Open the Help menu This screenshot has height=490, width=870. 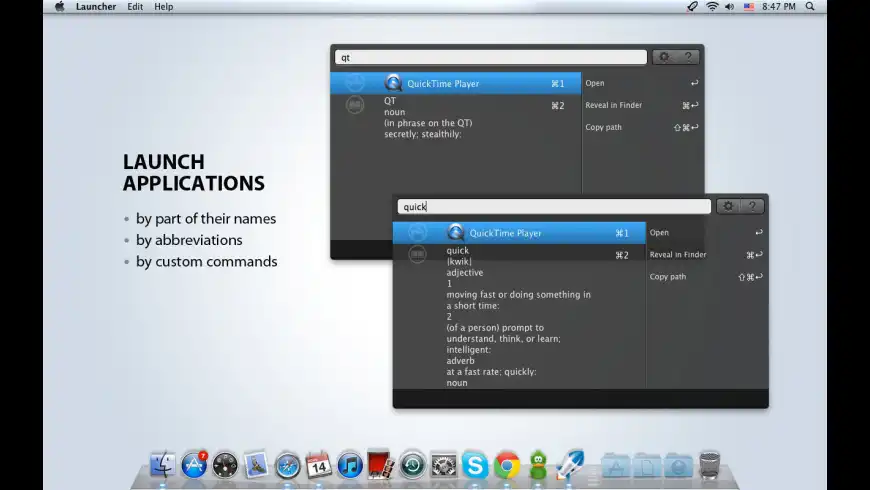coord(164,7)
